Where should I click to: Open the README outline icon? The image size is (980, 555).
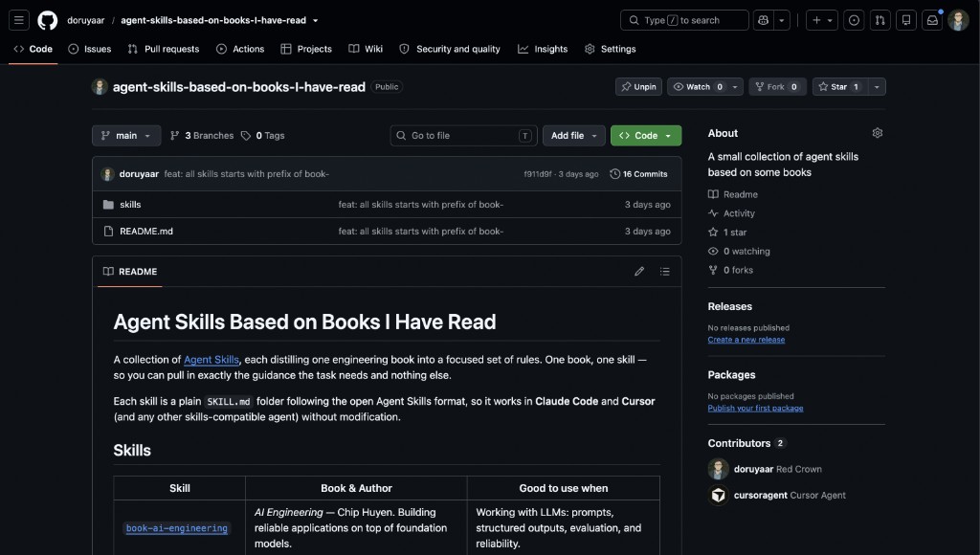tap(664, 271)
